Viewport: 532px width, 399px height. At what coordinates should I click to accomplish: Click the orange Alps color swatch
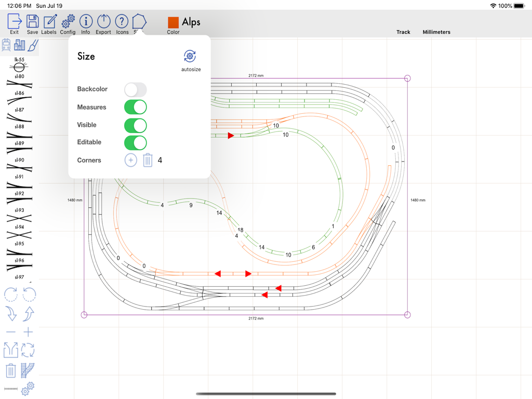[173, 23]
